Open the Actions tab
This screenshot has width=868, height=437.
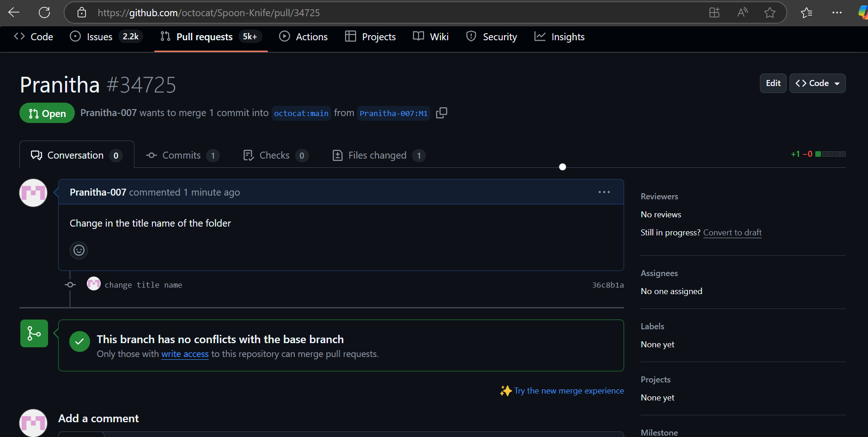[x=303, y=37]
